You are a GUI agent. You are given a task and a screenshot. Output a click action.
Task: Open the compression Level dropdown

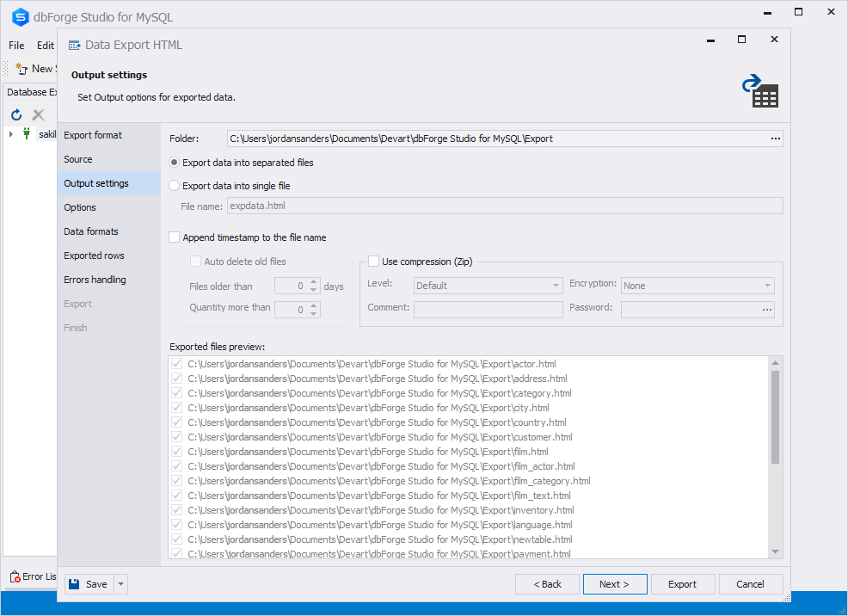point(556,286)
